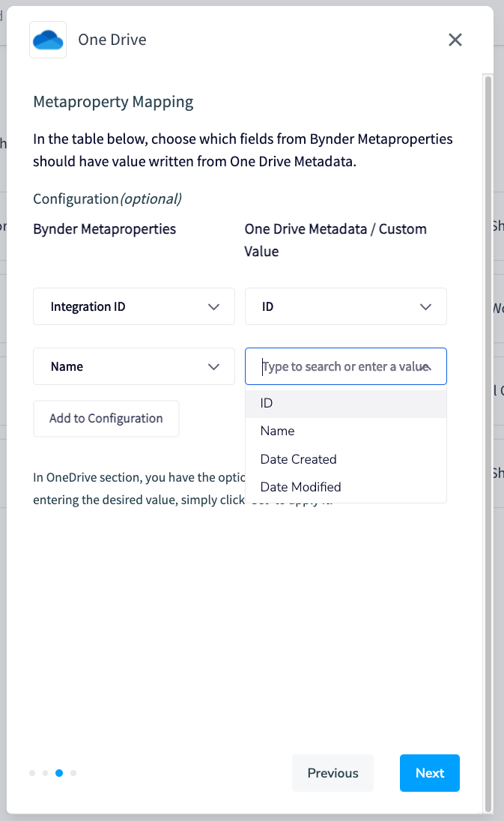This screenshot has width=504, height=821.
Task: Select ID option from dropdown list
Action: click(346, 403)
